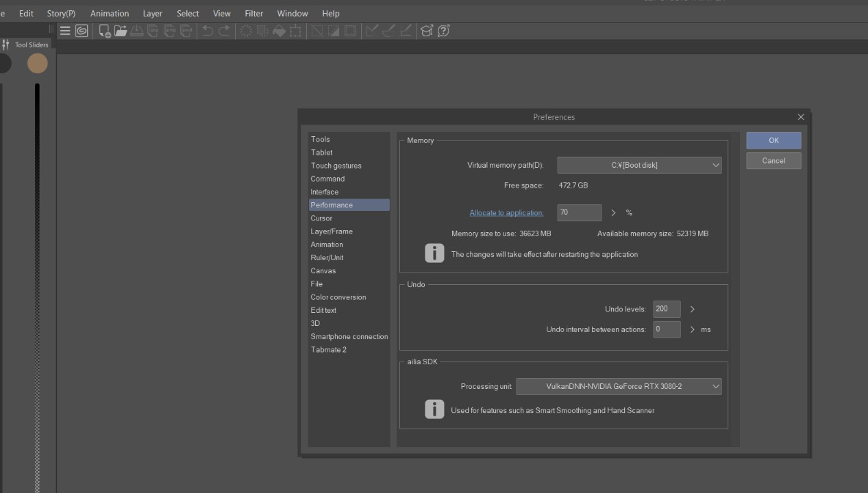868x493 pixels.
Task: Click the export as JPG icon
Action: point(153,31)
